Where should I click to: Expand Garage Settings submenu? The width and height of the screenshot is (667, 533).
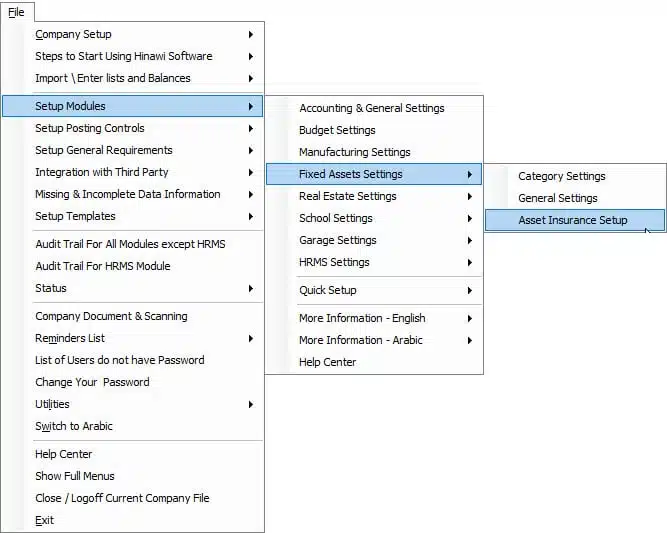pos(374,240)
